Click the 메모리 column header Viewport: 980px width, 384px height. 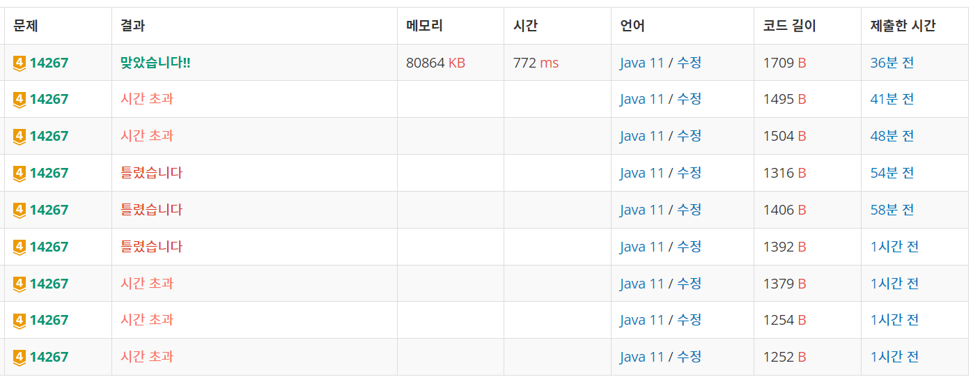424,26
